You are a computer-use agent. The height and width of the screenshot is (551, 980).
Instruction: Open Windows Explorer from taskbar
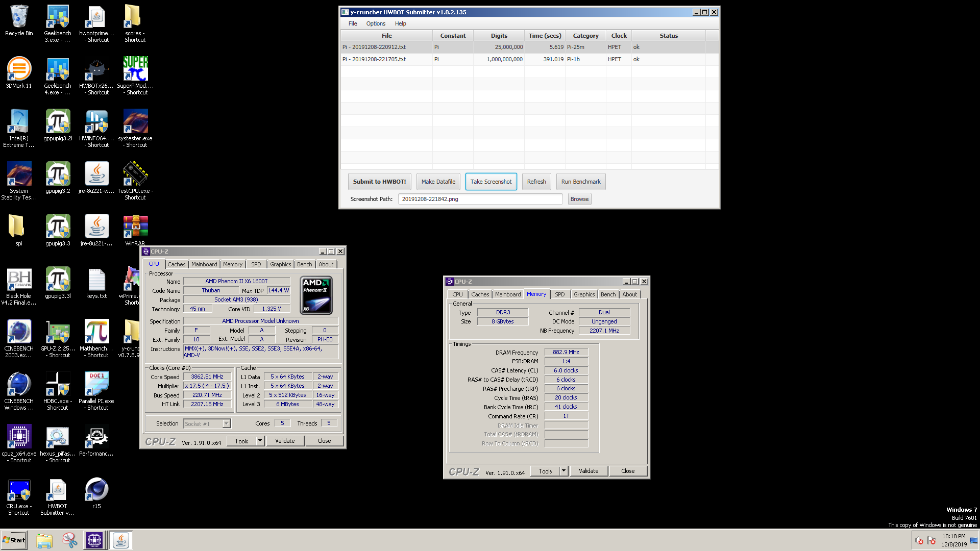(x=44, y=540)
